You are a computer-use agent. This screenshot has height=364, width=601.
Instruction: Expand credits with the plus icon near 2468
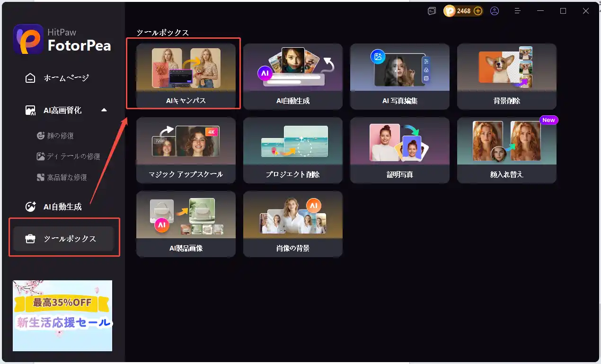[x=477, y=10]
